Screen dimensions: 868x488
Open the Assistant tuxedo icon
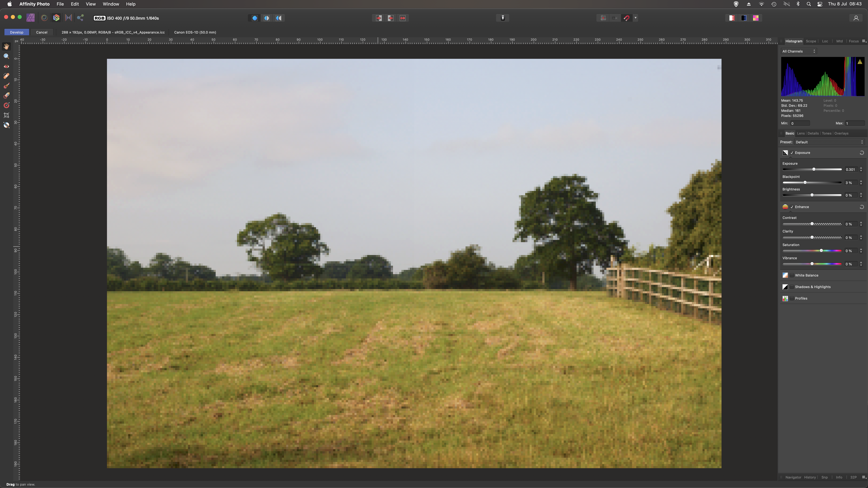click(502, 18)
